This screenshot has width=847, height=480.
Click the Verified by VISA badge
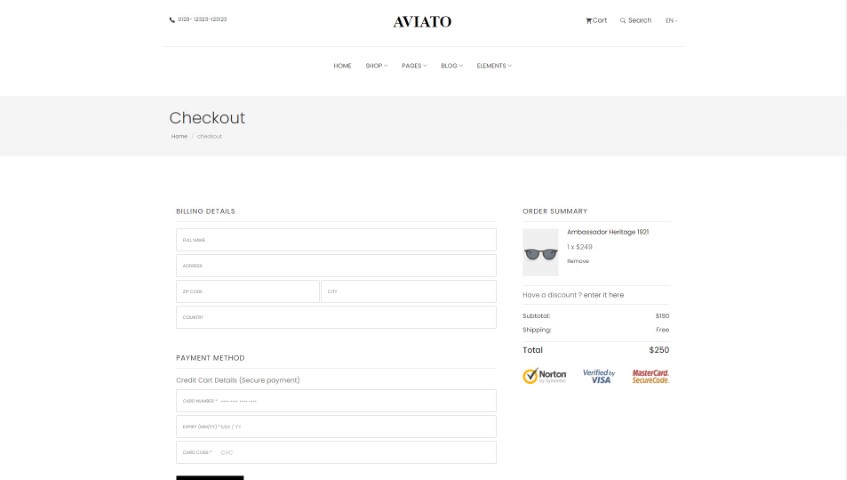pos(599,376)
